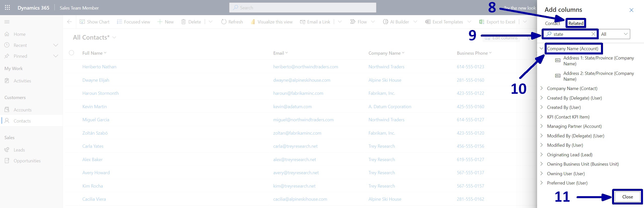The height and width of the screenshot is (208, 644).
Task: Switch to the Contact tab in Add columns
Action: coord(552,23)
